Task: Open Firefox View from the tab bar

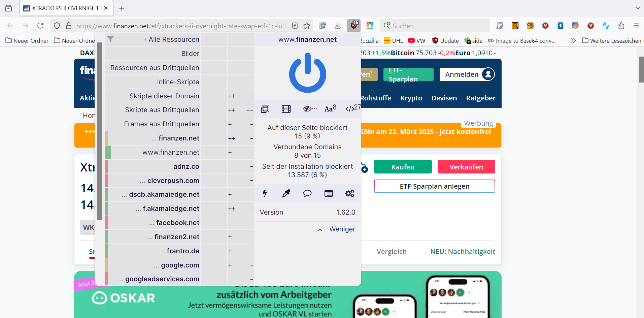Action: 8,8
